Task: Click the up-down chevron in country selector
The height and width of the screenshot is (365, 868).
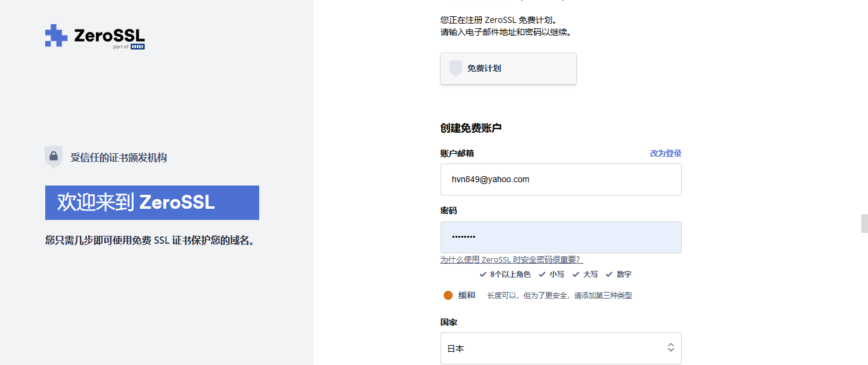Action: [670, 348]
